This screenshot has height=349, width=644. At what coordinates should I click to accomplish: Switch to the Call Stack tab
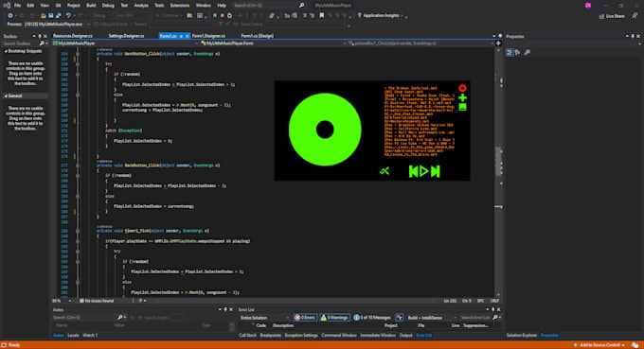pos(248,336)
